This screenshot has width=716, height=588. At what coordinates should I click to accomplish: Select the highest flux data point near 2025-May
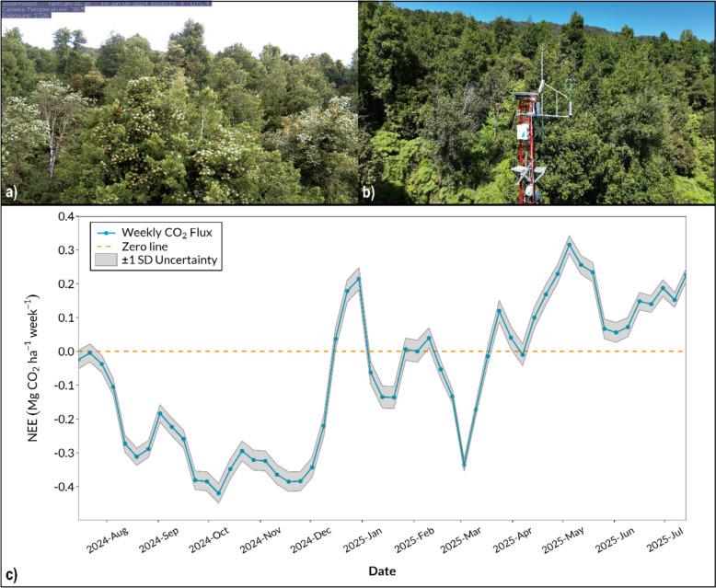coord(569,245)
